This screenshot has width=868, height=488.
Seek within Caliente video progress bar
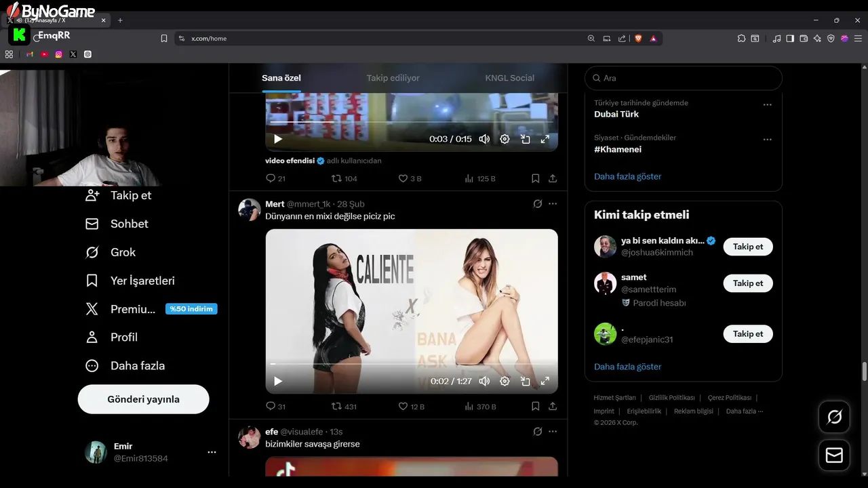(412, 364)
